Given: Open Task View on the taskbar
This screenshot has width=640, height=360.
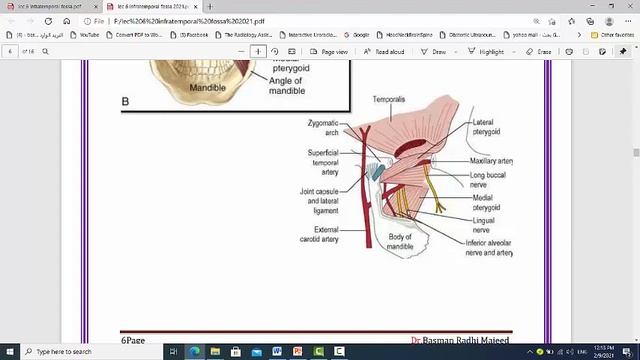Looking at the screenshot, I should click(x=173, y=351).
